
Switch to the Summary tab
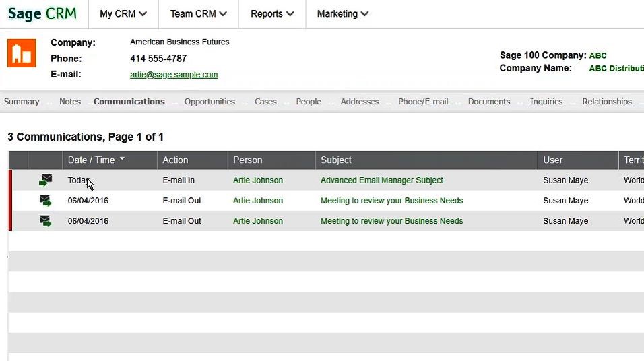[22, 102]
